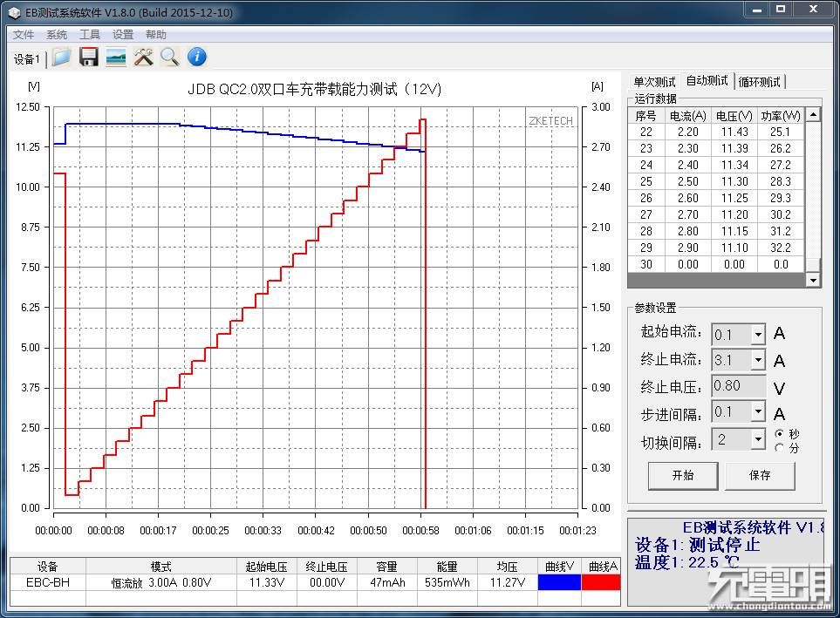The width and height of the screenshot is (840, 618).
Task: Click the 47mAh capacity cell
Action: pos(387,582)
